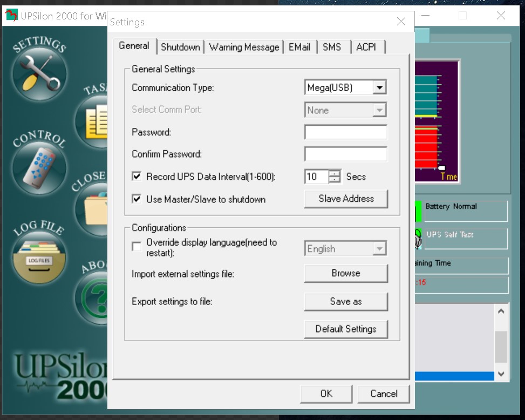The height and width of the screenshot is (420, 525).
Task: Disable Record UPS Data Interval checkbox
Action: 137,177
